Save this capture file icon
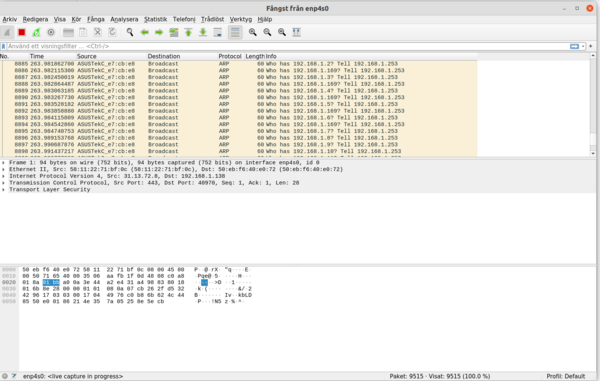 (x=83, y=33)
